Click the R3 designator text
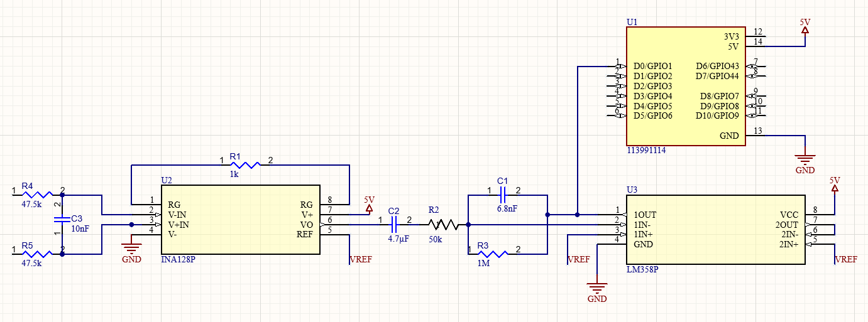Screen dimensions: 868x322 click(483, 244)
